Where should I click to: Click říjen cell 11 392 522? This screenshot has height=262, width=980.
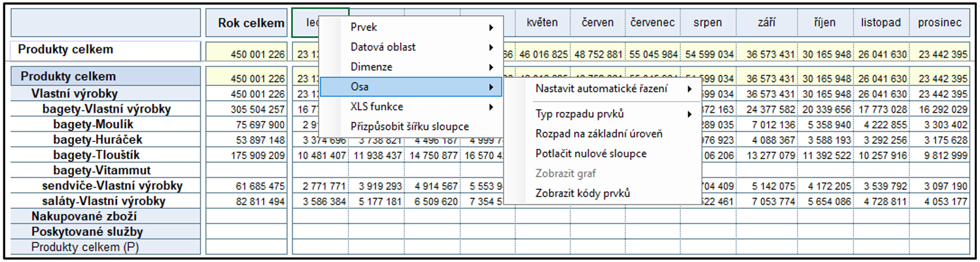tap(825, 156)
